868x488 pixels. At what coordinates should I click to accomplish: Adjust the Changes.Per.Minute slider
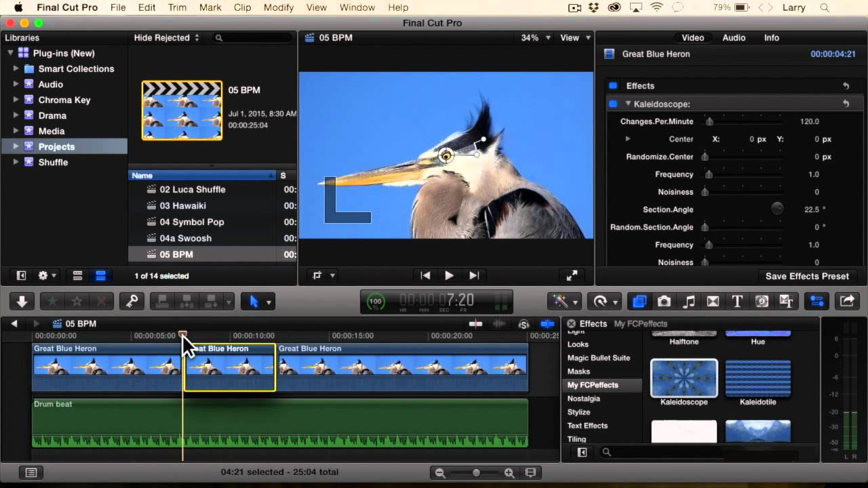pos(709,121)
